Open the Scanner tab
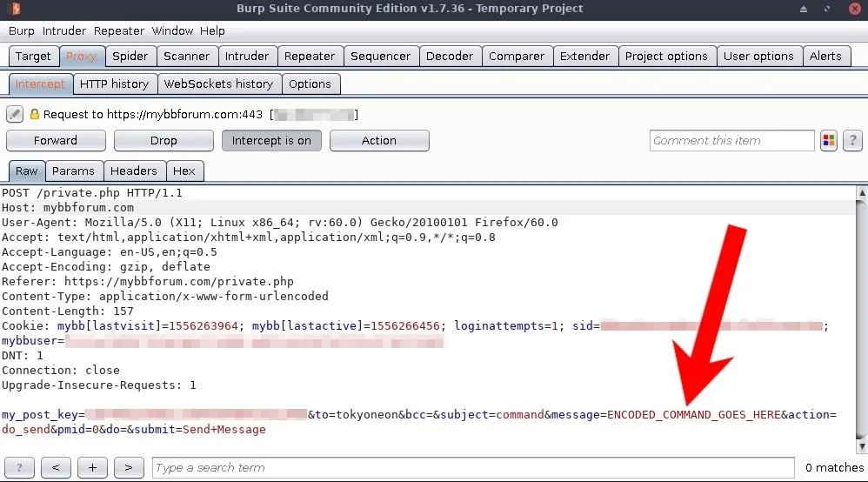 [x=186, y=56]
